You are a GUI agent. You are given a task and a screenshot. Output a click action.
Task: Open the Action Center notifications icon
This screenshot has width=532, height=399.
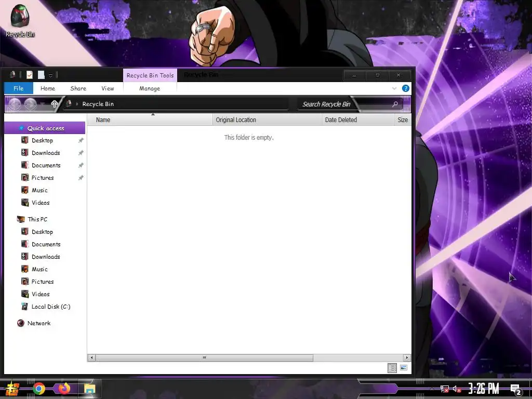pyautogui.click(x=515, y=390)
